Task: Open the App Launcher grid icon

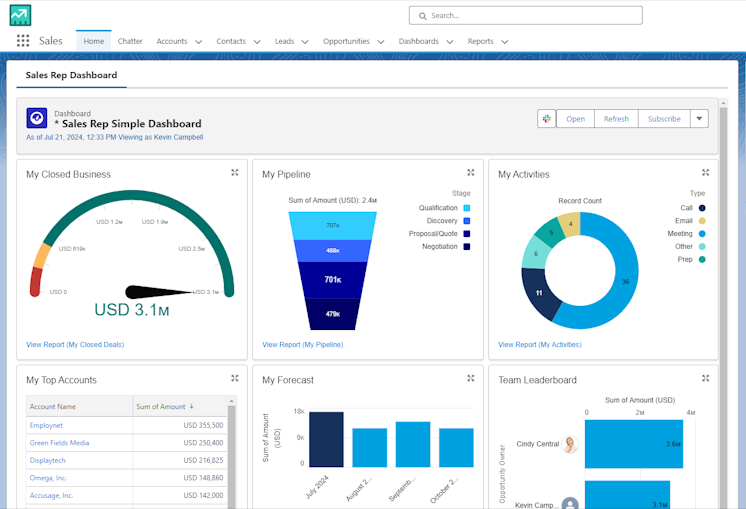Action: (x=23, y=41)
